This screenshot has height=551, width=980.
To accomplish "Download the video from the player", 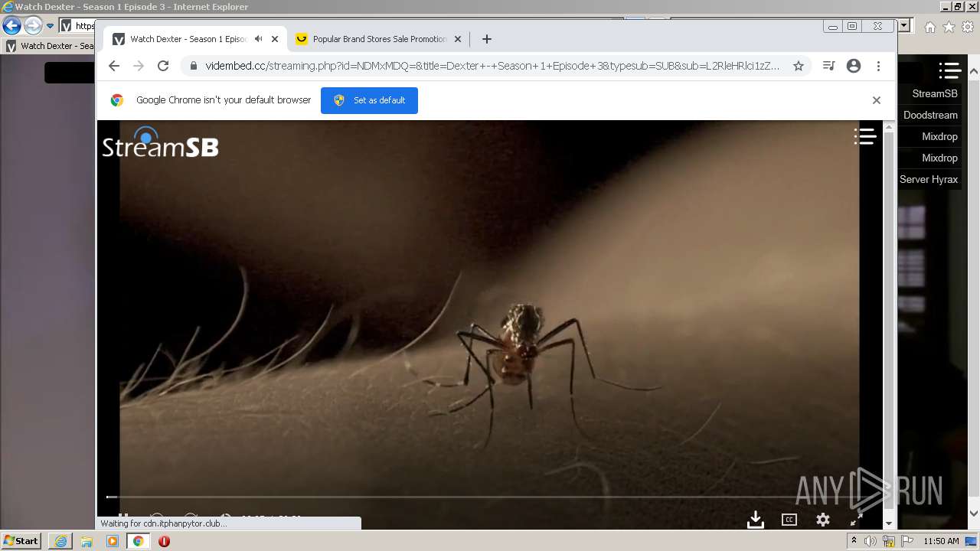I will pyautogui.click(x=756, y=520).
